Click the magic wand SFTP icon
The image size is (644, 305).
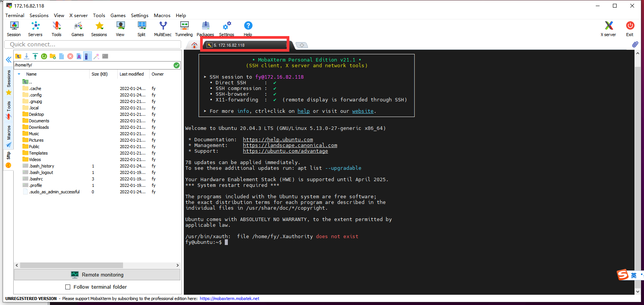pyautogui.click(x=96, y=56)
